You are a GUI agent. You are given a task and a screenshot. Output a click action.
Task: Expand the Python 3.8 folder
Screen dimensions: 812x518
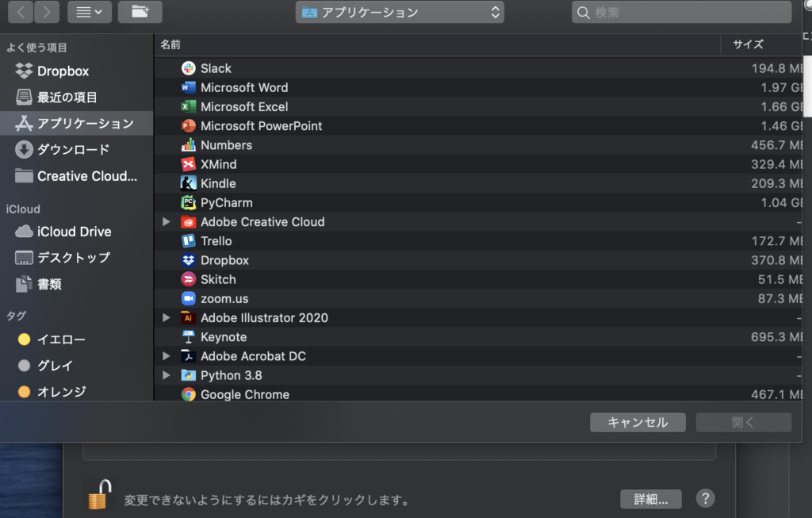point(167,375)
